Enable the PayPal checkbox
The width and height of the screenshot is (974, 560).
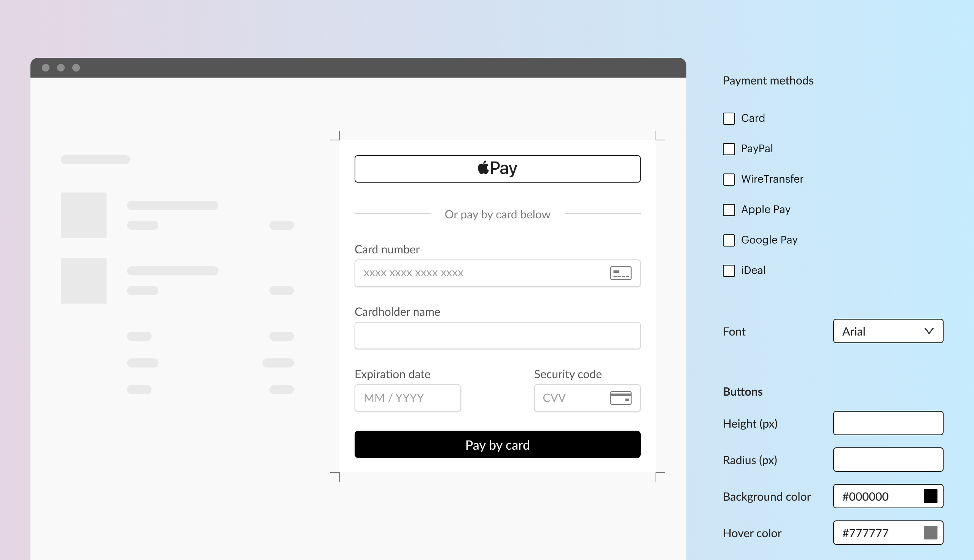729,149
